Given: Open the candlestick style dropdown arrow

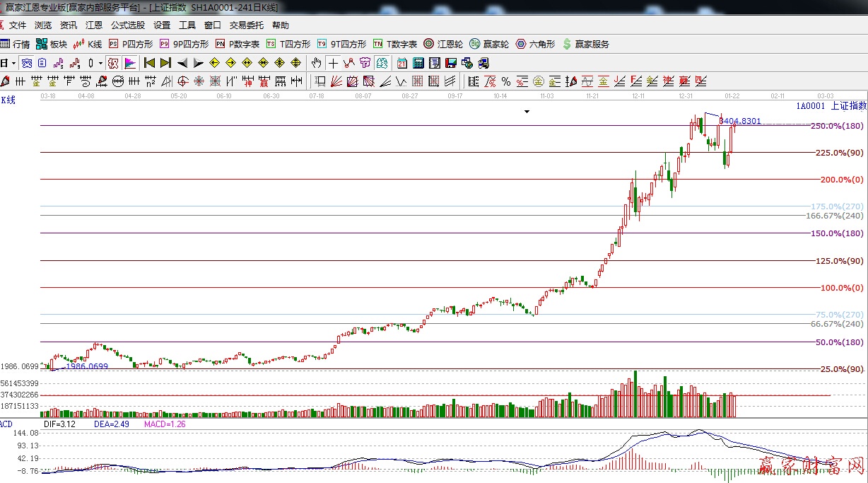Looking at the screenshot, I should 100,63.
